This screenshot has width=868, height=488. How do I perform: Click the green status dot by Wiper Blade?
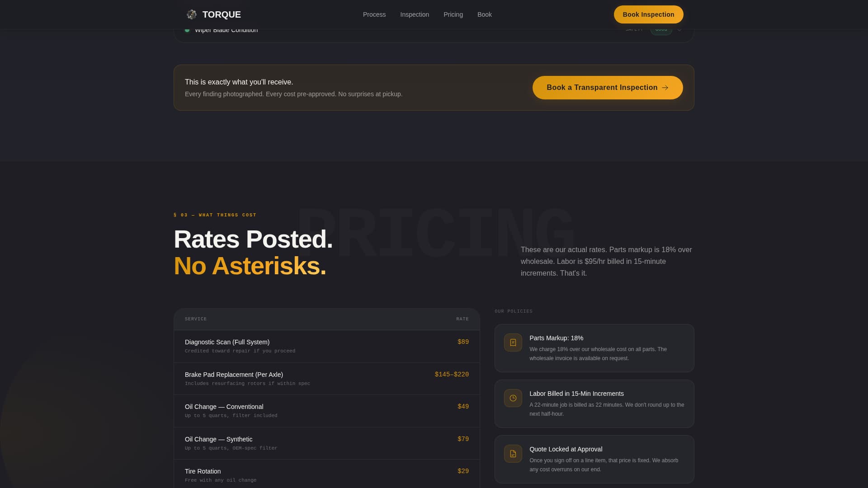(187, 30)
